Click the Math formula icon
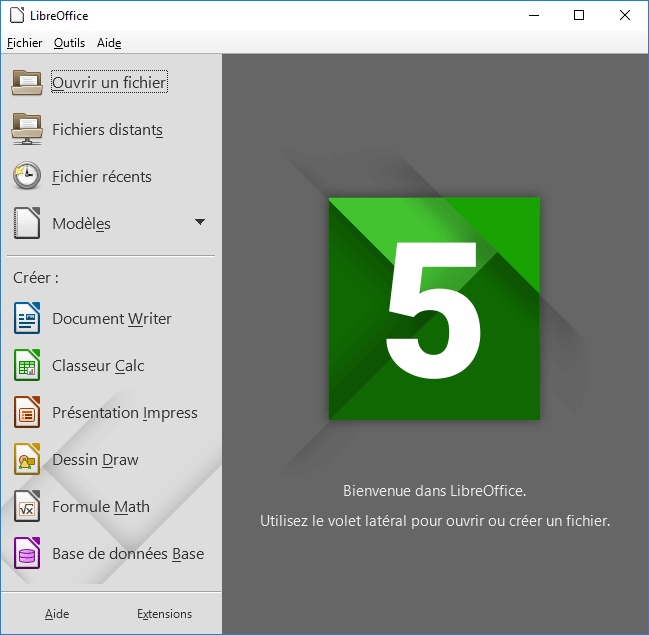Image resolution: width=649 pixels, height=635 pixels. [27, 506]
